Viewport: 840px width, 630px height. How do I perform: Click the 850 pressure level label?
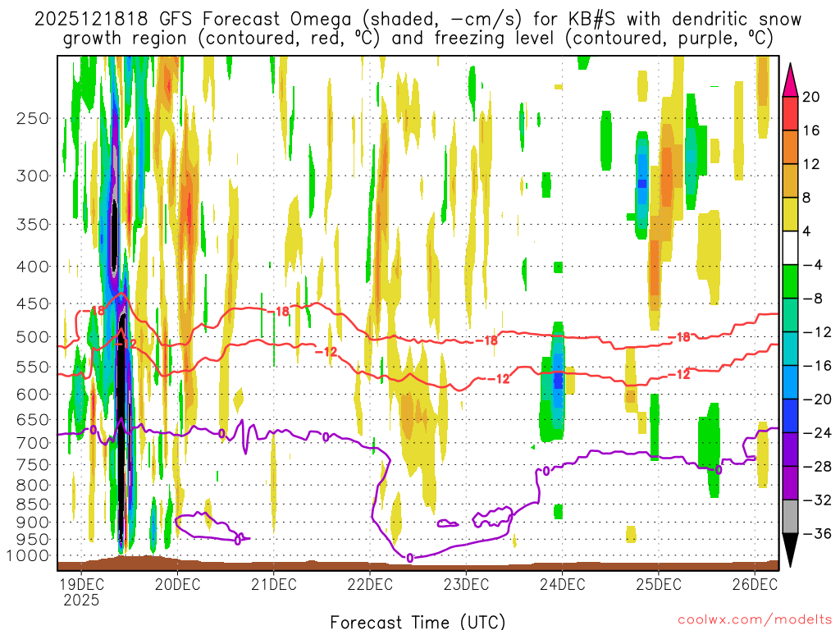point(33,504)
